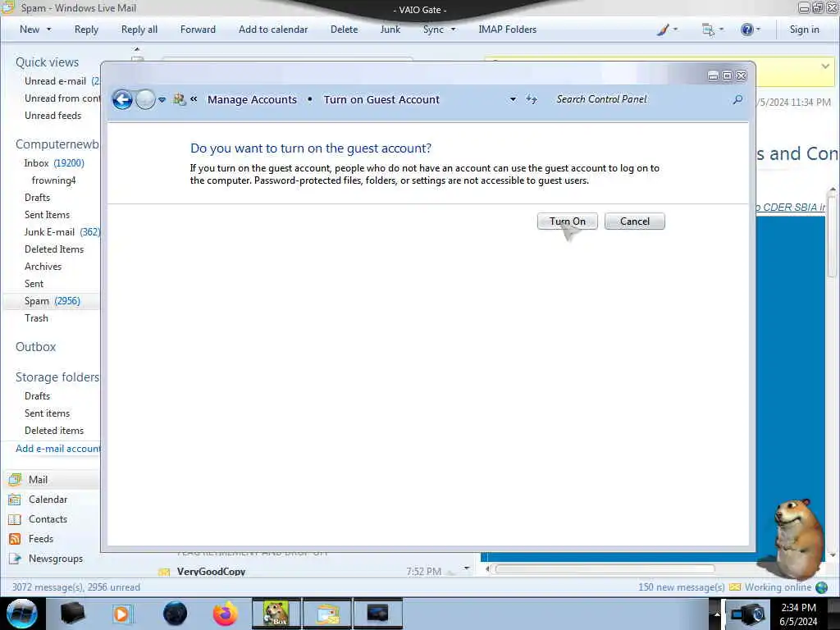Open Sent Items under Computernewb account
Viewport: 840px width, 630px height.
(47, 214)
